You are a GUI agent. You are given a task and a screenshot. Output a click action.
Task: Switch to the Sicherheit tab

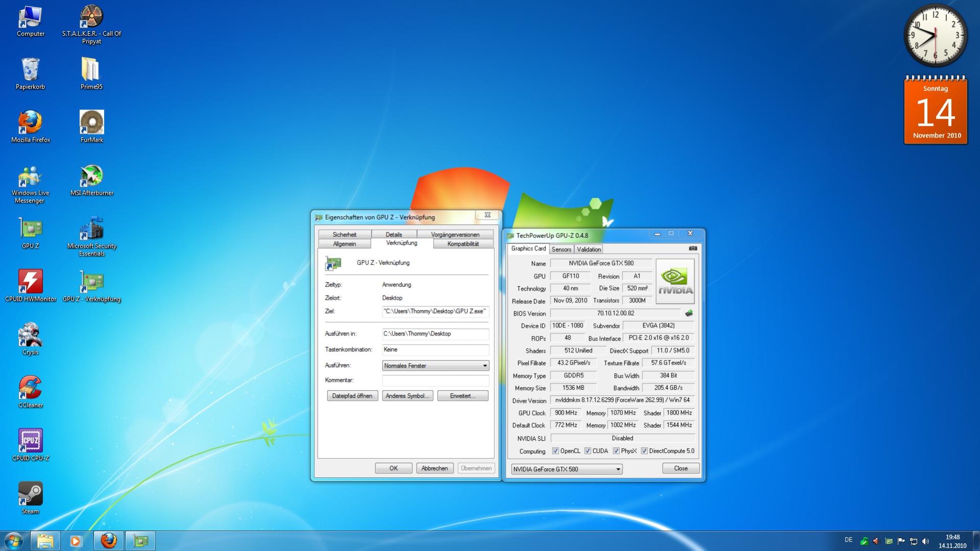point(344,234)
